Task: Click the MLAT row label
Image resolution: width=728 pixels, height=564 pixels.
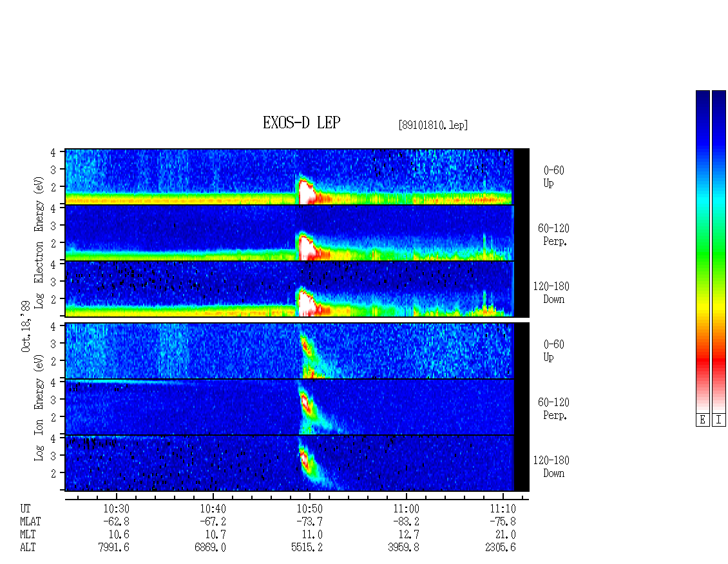Action: click(x=30, y=521)
